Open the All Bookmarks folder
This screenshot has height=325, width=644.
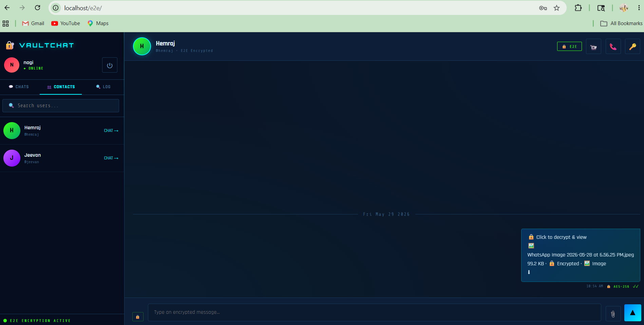coord(621,23)
